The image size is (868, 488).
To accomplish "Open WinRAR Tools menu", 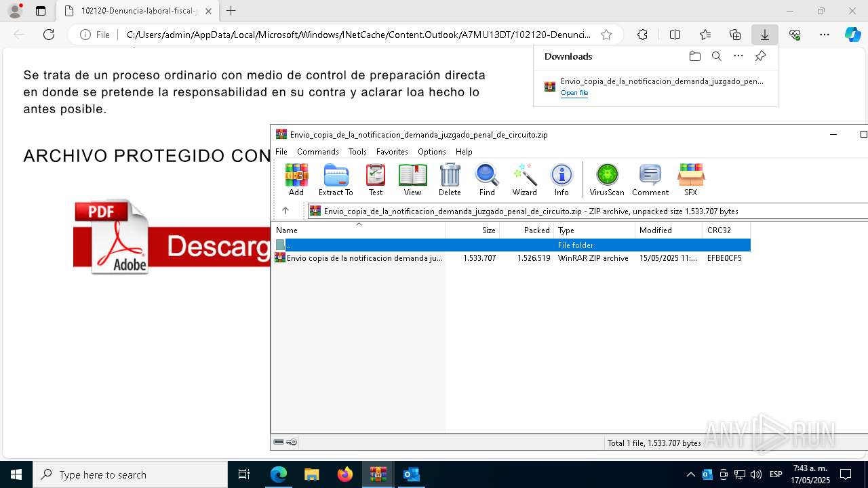I will (x=357, y=152).
